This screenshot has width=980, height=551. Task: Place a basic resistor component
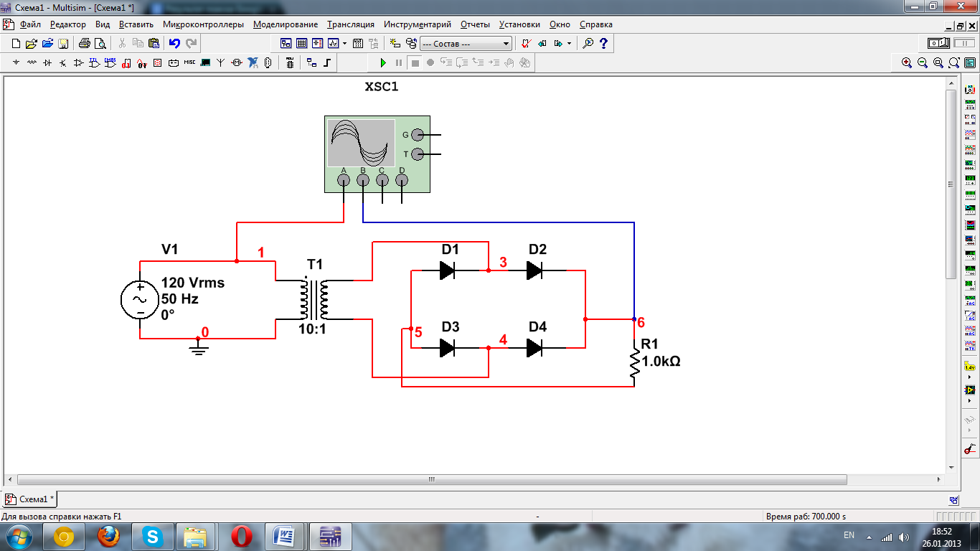coord(32,62)
